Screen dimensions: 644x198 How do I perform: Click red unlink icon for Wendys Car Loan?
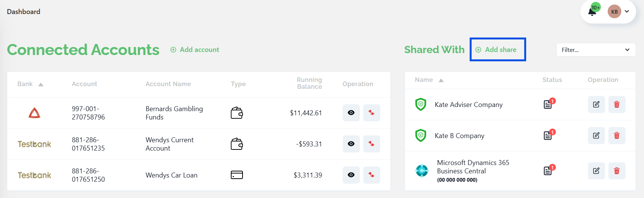point(372,175)
